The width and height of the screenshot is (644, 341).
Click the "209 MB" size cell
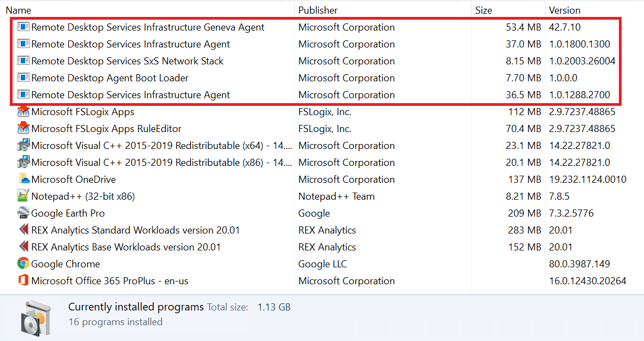(524, 213)
